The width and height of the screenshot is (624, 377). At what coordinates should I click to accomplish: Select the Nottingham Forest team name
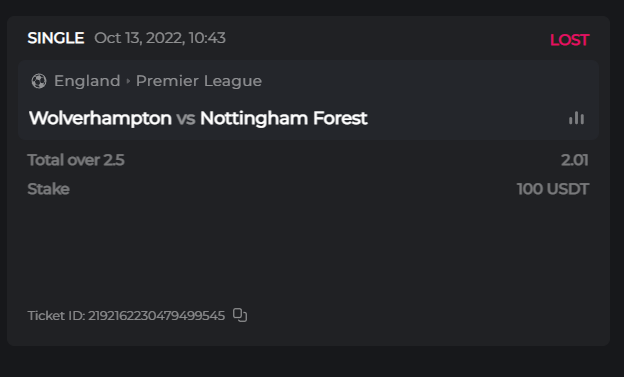pyautogui.click(x=283, y=118)
